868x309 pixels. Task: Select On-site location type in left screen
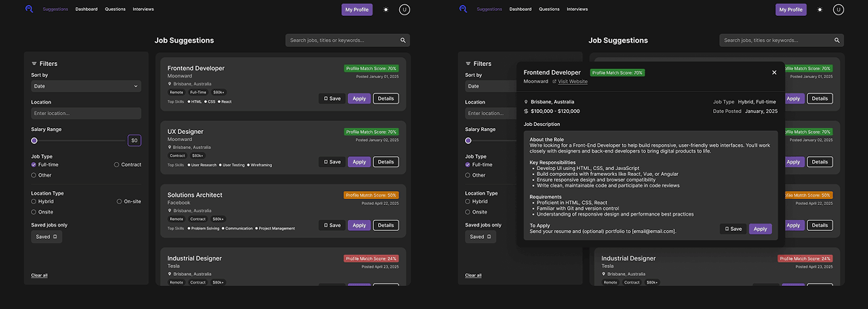[x=119, y=201]
